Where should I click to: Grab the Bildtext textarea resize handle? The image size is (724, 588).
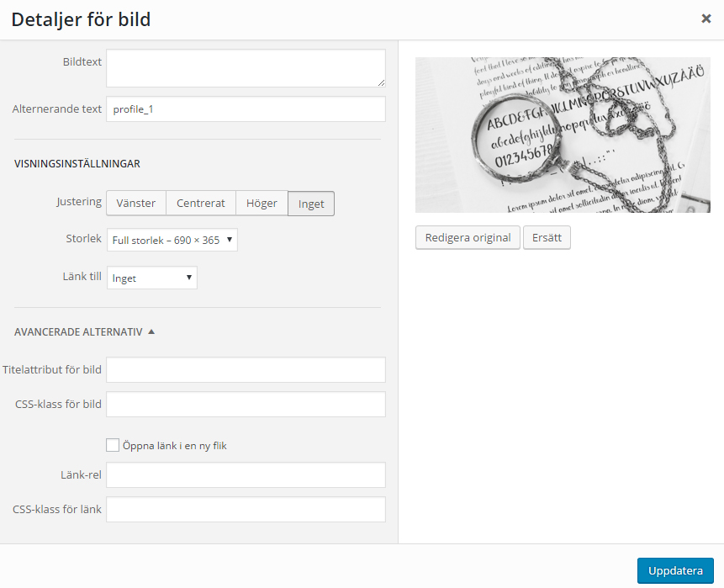point(381,82)
